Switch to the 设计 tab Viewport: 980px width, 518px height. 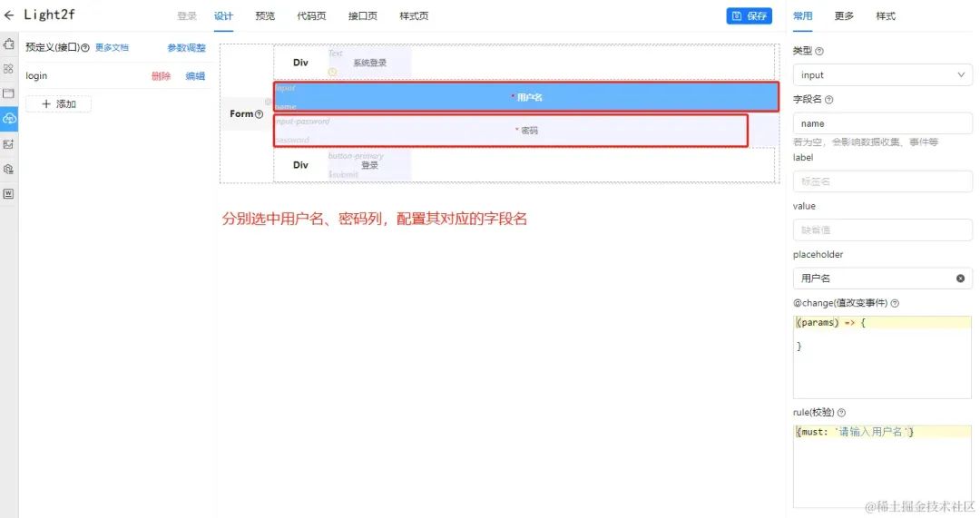223,16
